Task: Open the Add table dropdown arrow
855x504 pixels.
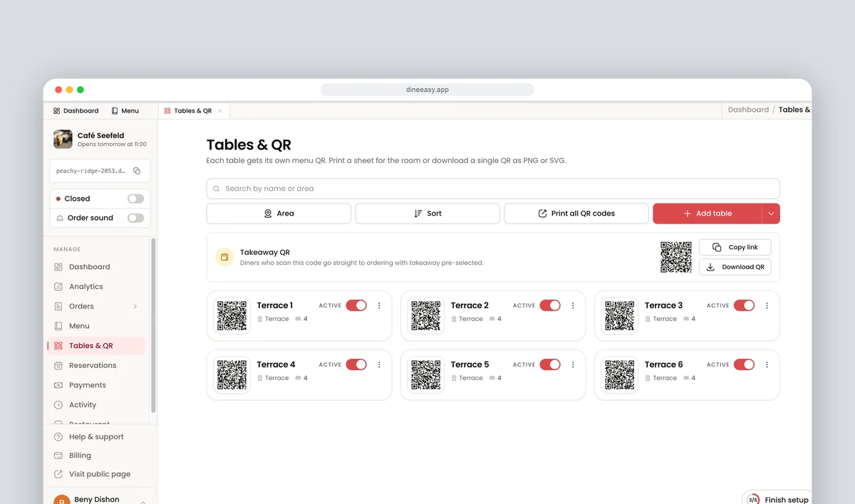Action: pyautogui.click(x=771, y=214)
